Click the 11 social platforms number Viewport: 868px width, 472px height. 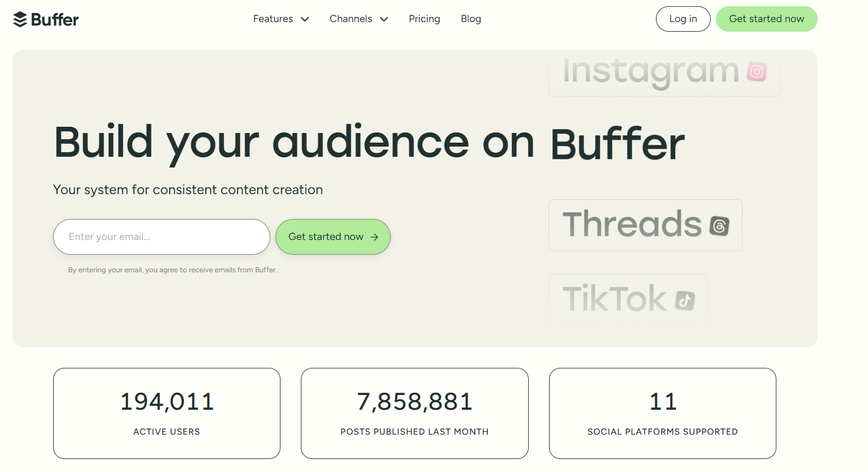point(663,402)
